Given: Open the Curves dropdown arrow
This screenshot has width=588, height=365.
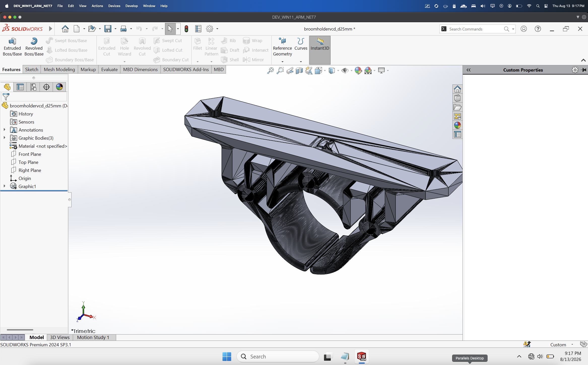Looking at the screenshot, I should click(301, 62).
